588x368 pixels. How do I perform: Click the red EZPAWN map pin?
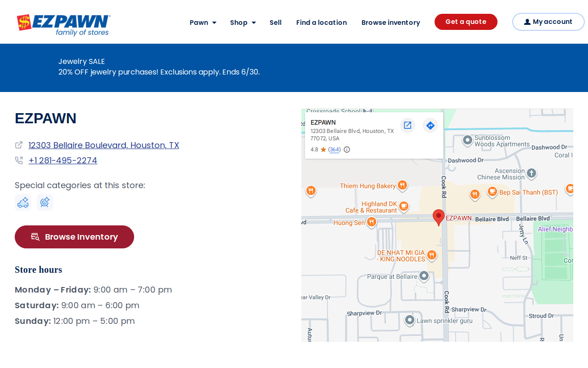point(439,217)
